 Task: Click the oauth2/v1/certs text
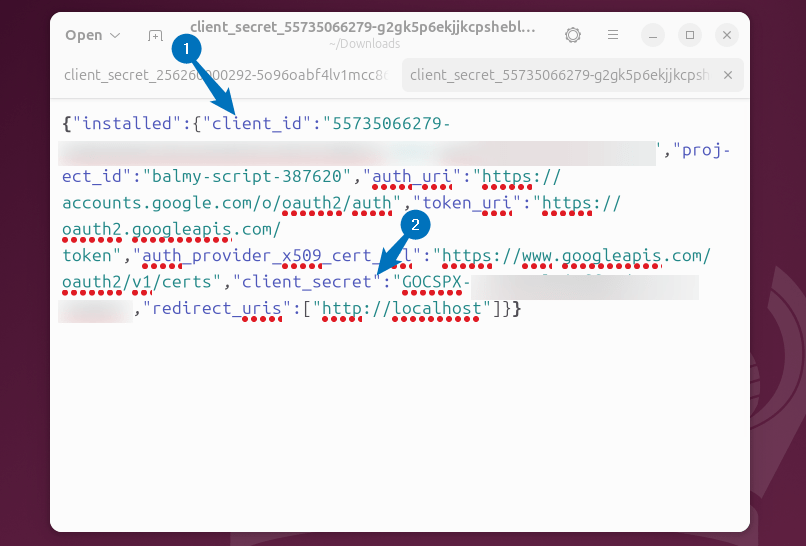137,282
